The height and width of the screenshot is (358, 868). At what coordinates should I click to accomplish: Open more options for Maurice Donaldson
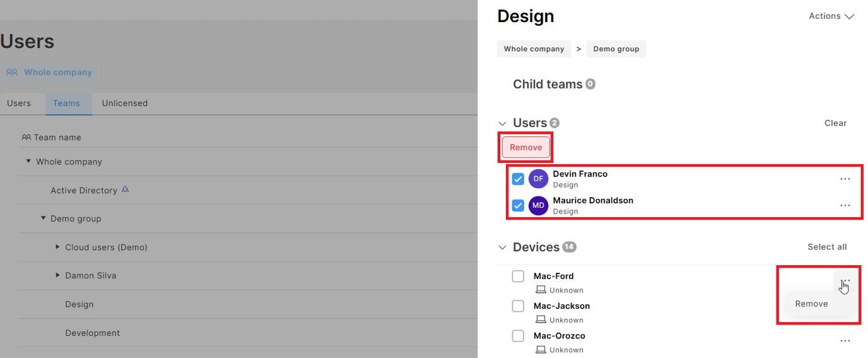point(845,206)
